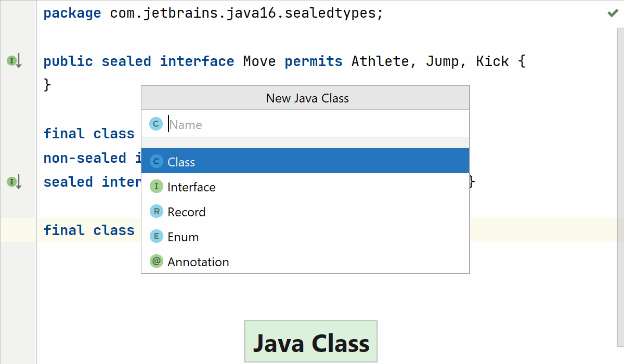624x364 pixels.
Task: Select the highlighted "Class" entry
Action: pyautogui.click(x=182, y=161)
